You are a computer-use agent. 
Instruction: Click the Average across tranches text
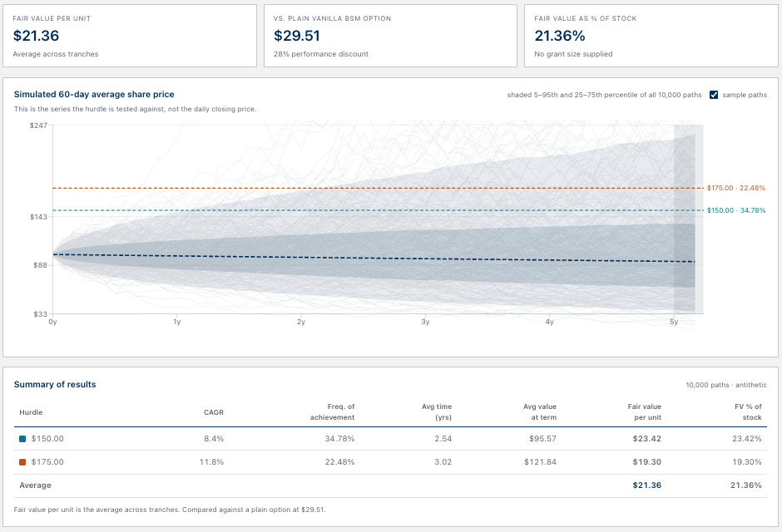(x=56, y=54)
